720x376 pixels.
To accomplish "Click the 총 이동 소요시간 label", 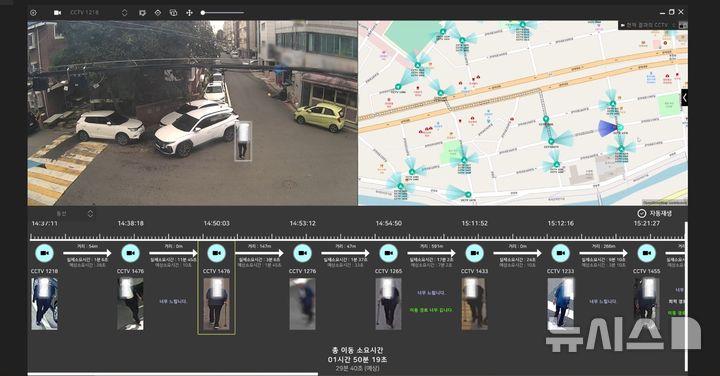I will pyautogui.click(x=357, y=350).
